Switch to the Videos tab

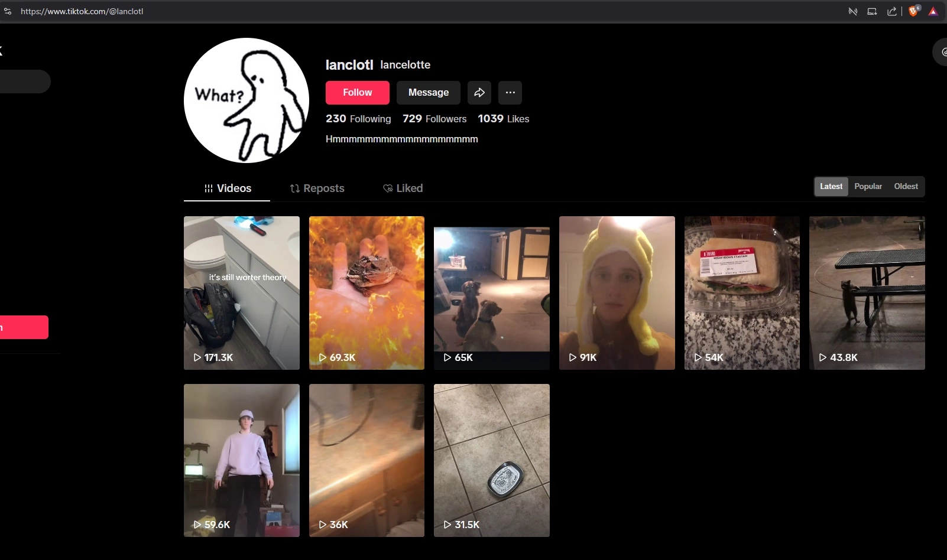[227, 188]
